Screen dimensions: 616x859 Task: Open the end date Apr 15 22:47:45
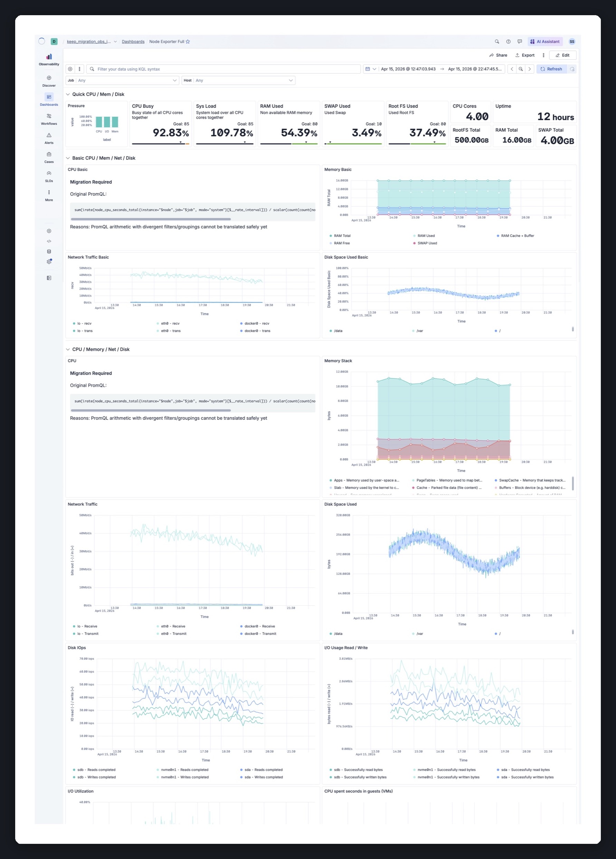click(475, 69)
